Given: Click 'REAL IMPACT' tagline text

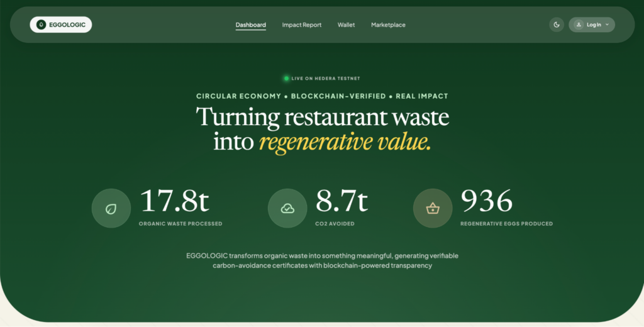Looking at the screenshot, I should [422, 96].
